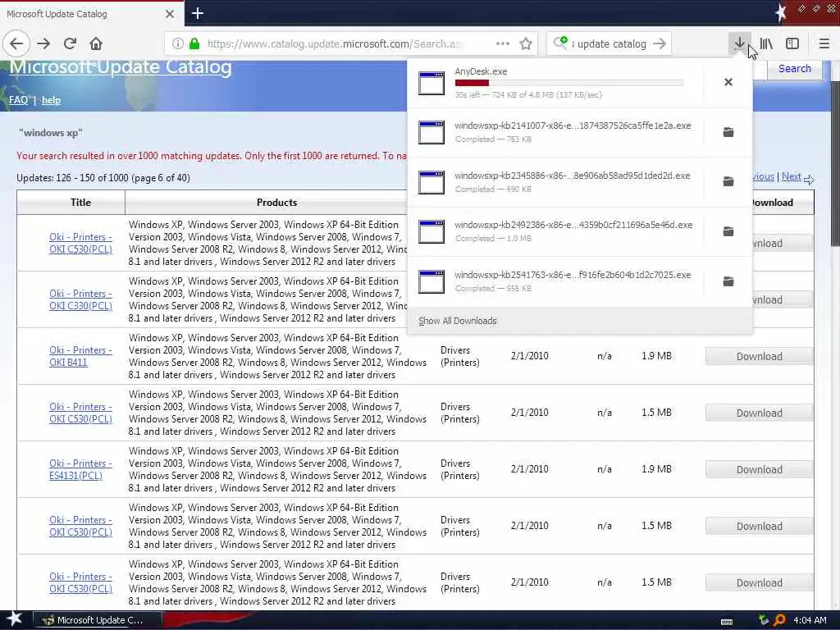Download the ES4131(PCL) driver
Viewport: 840px width, 630px height.
click(x=759, y=469)
